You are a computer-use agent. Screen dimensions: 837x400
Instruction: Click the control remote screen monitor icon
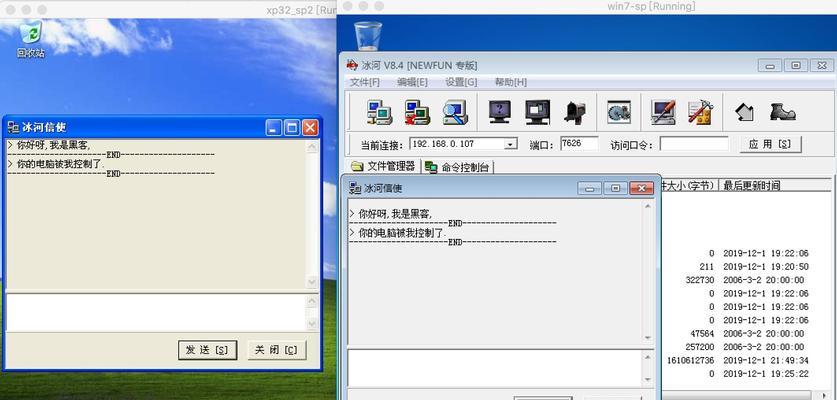click(537, 112)
